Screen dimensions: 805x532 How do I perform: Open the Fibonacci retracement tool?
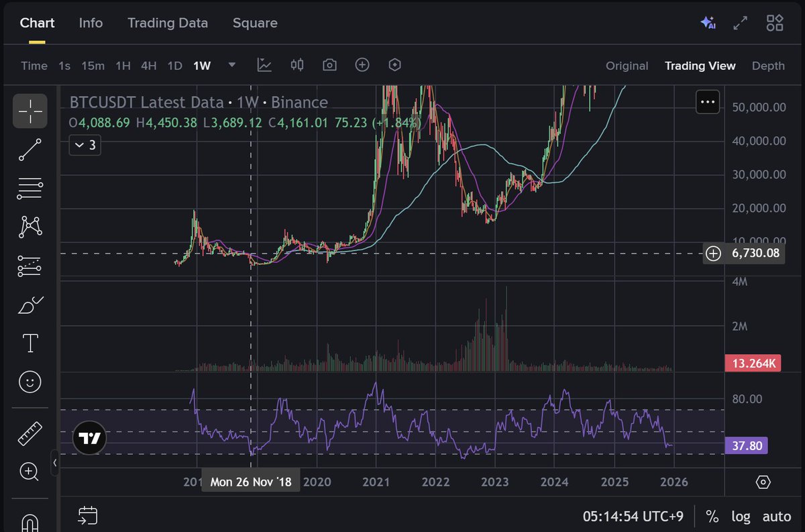coord(30,189)
